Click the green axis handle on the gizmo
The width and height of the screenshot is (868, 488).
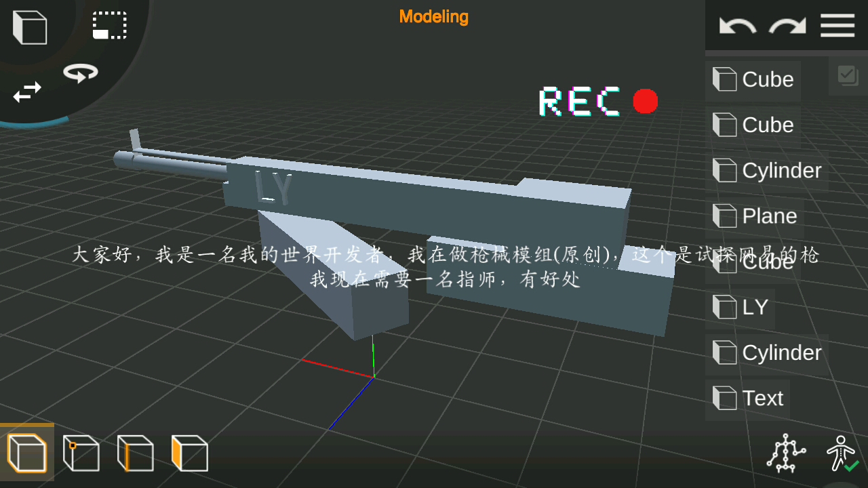[x=374, y=356]
